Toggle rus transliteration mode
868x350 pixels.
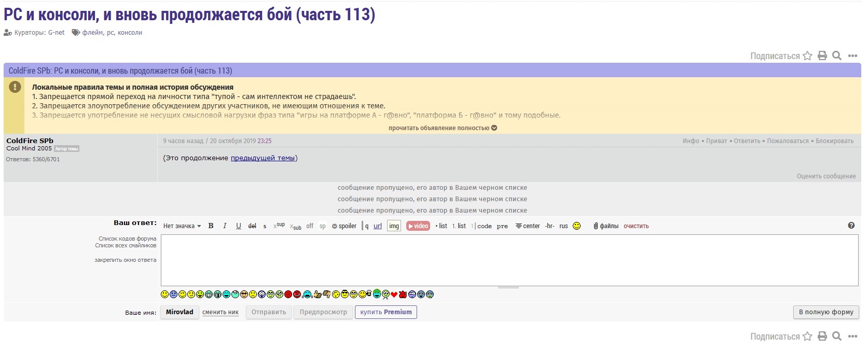[563, 226]
